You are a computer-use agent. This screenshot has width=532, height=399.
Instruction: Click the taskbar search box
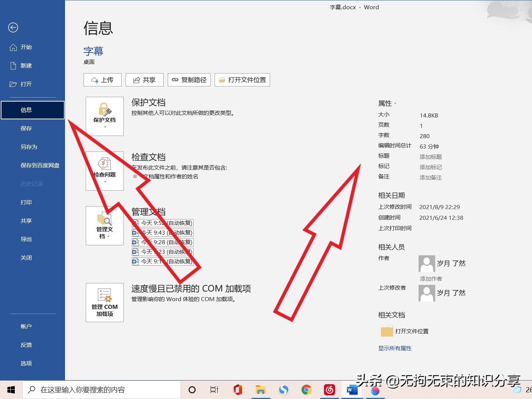(102, 390)
